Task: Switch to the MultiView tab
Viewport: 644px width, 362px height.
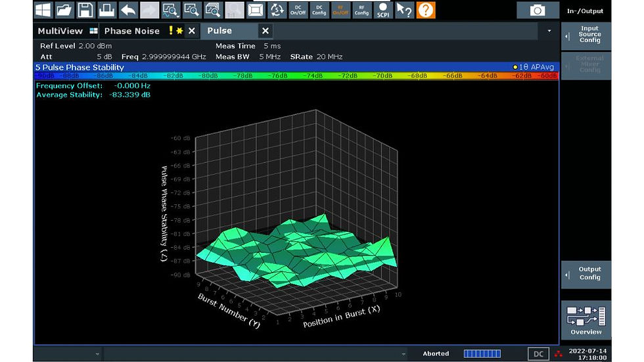Action: (x=60, y=31)
